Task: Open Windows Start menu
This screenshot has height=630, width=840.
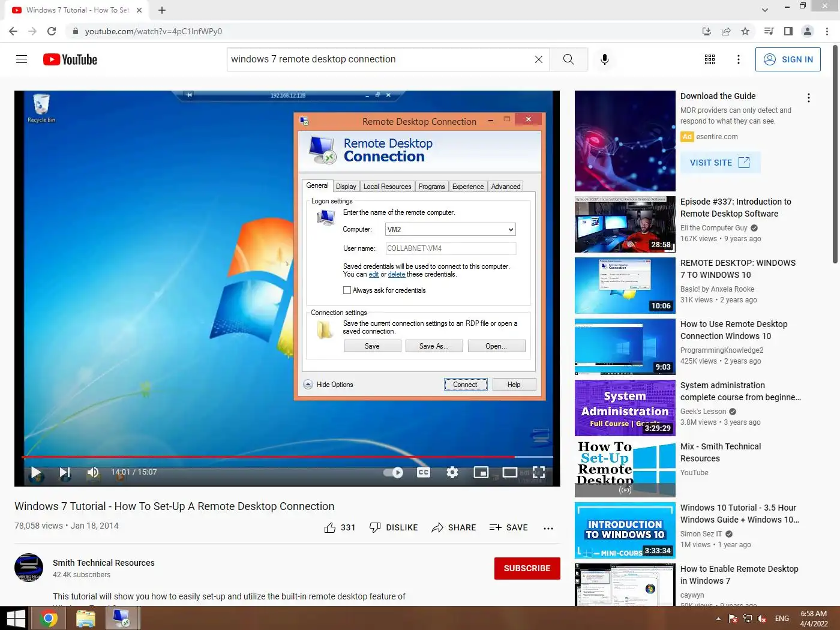Action: pos(14,619)
